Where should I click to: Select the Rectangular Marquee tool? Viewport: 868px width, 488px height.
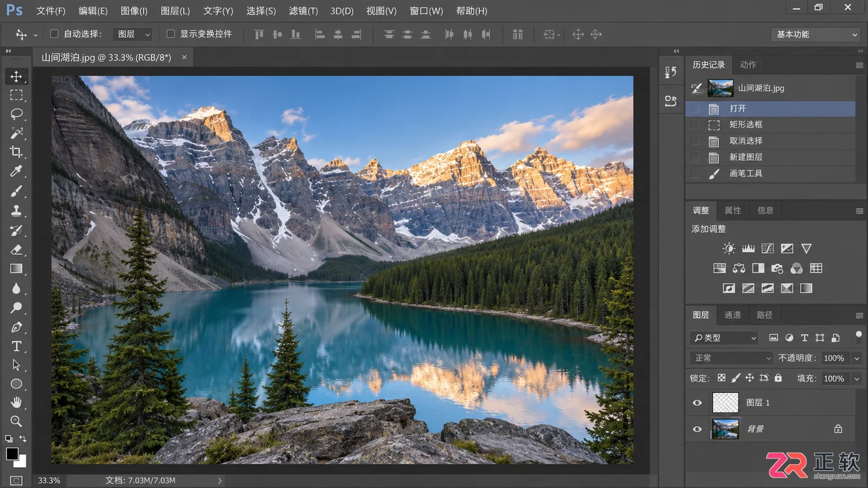click(16, 95)
